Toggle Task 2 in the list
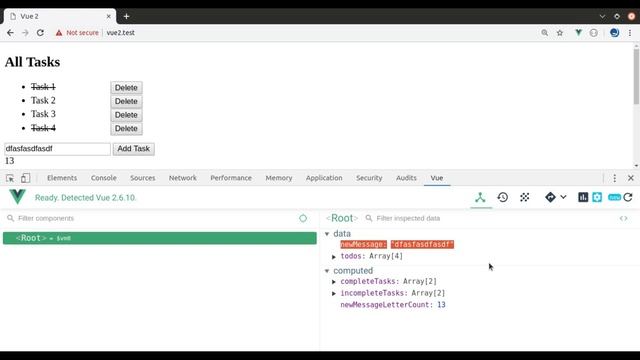 click(x=43, y=100)
